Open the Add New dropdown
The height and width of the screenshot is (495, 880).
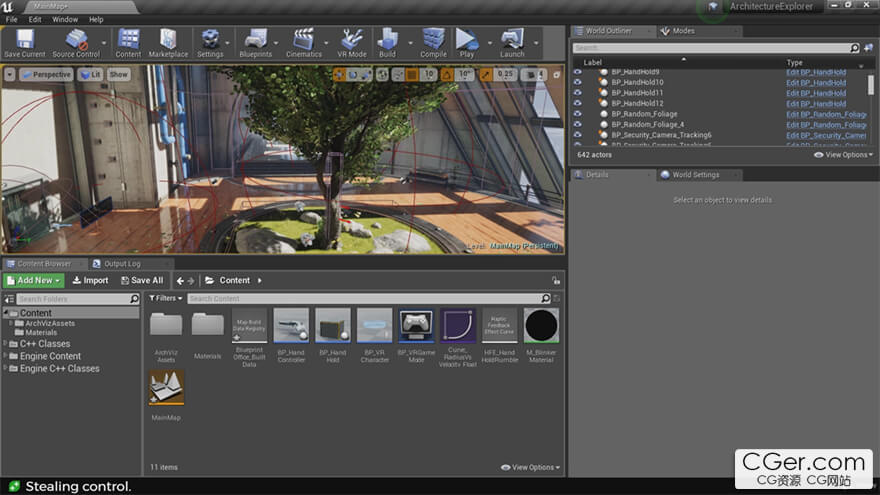coord(34,281)
